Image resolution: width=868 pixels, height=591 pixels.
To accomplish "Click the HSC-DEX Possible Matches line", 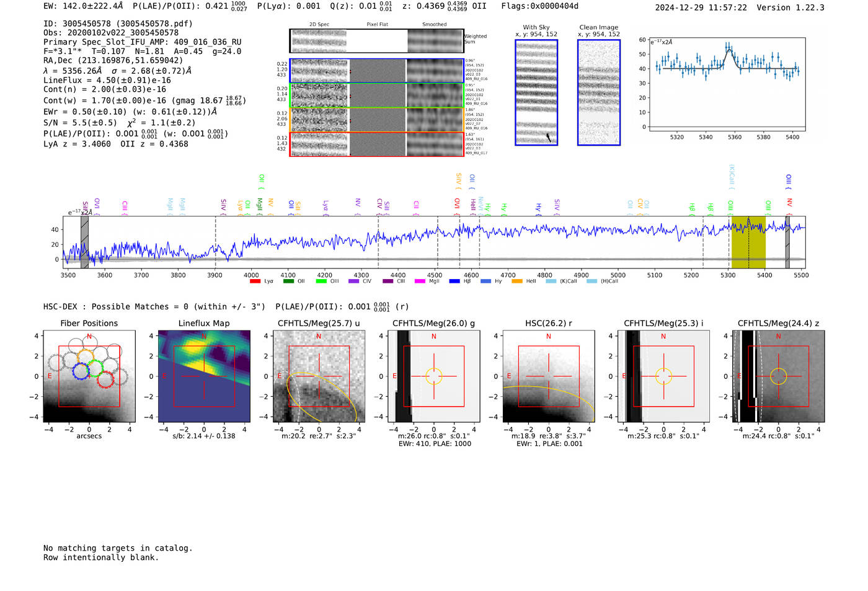I will [x=154, y=306].
